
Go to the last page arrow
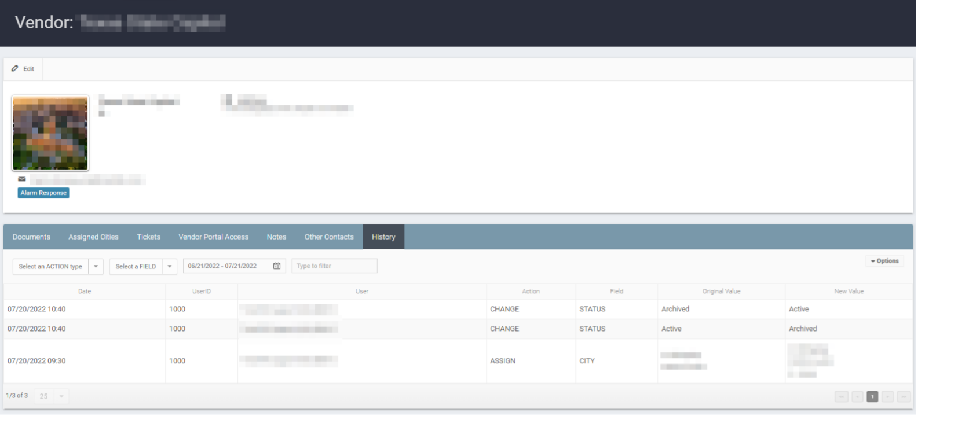click(904, 396)
